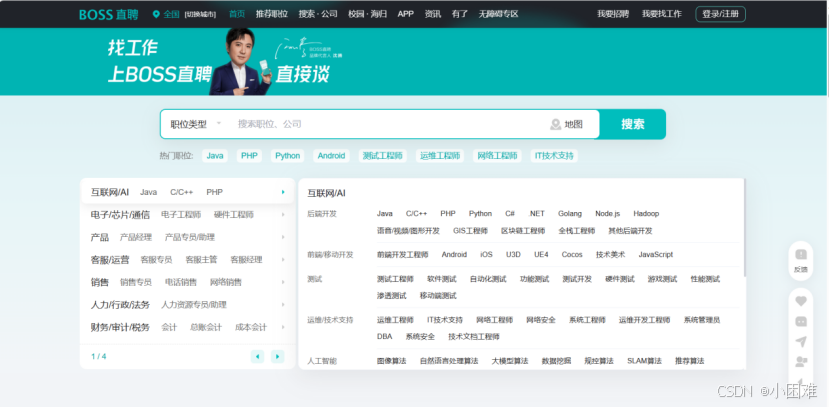
Task: Click 总账会计 in 财务/审计/税务 row
Action: click(x=206, y=328)
